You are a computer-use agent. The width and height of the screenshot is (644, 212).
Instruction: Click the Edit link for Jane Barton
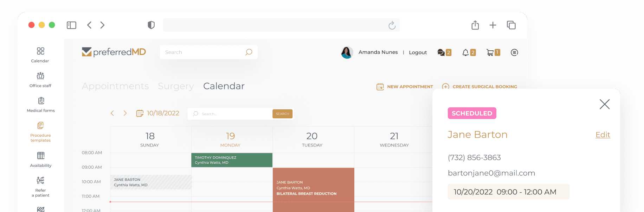tap(603, 135)
